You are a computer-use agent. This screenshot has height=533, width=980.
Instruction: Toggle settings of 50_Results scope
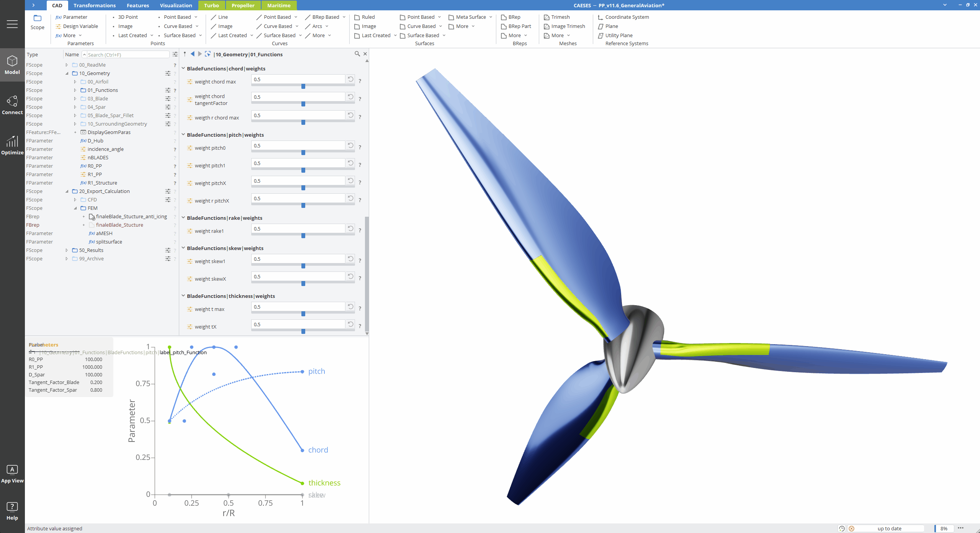tap(168, 250)
